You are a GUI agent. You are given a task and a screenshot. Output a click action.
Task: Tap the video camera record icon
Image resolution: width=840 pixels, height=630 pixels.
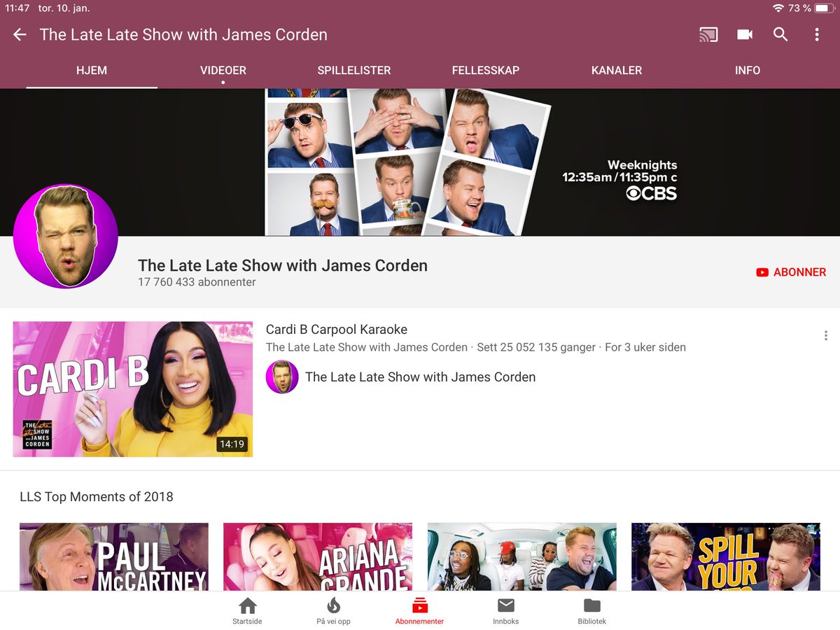pyautogui.click(x=745, y=34)
